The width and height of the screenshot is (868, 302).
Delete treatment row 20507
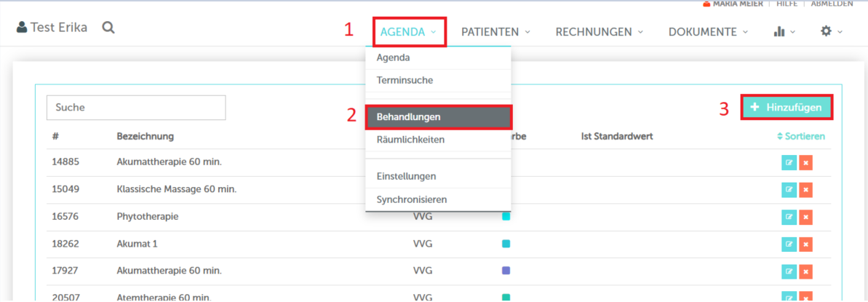coord(805,296)
